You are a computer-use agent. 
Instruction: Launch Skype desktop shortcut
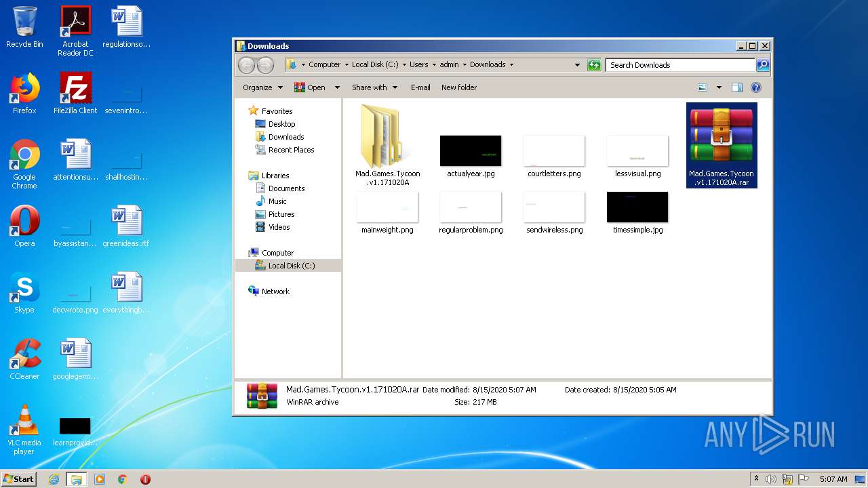24,293
